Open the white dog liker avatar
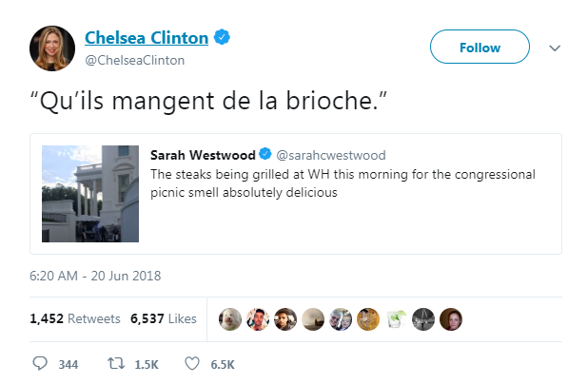Image resolution: width=588 pixels, height=384 pixels. point(228,318)
